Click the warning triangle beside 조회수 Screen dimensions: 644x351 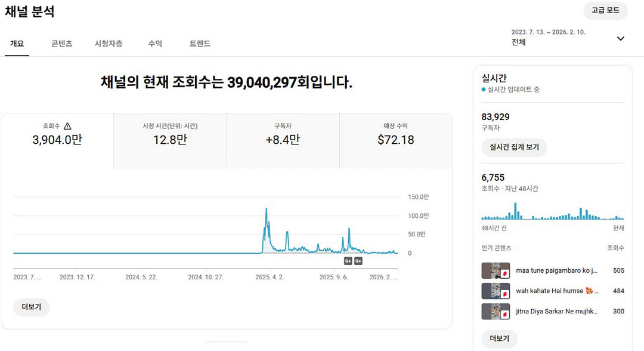(x=67, y=126)
